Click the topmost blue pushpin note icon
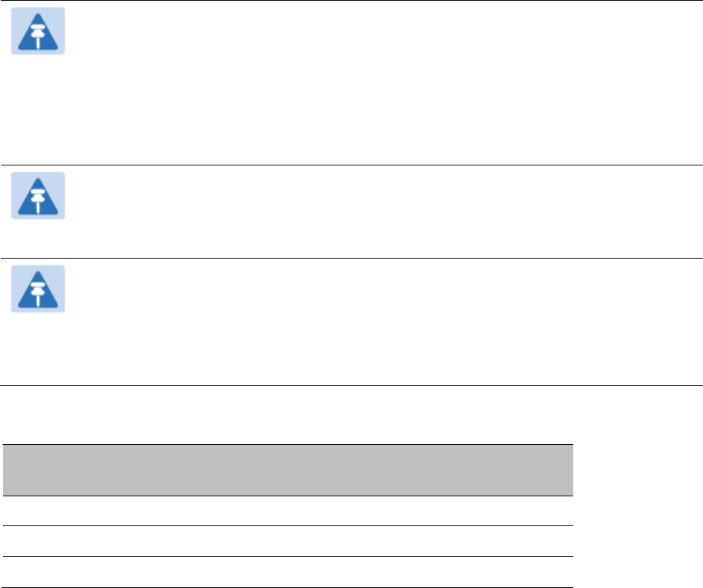The image size is (703, 588). [38, 31]
